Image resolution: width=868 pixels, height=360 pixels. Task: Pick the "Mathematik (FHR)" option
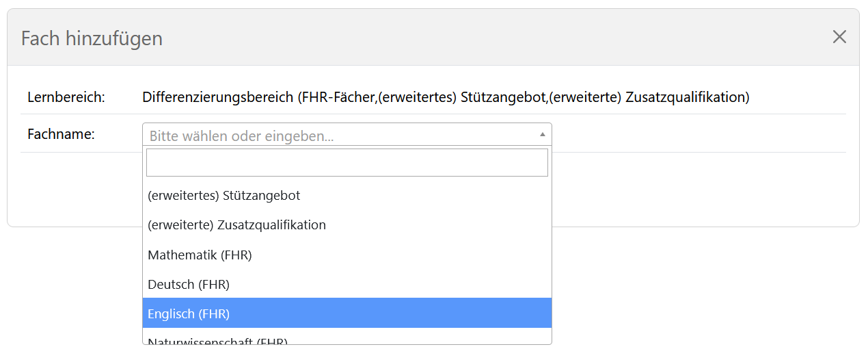(200, 255)
